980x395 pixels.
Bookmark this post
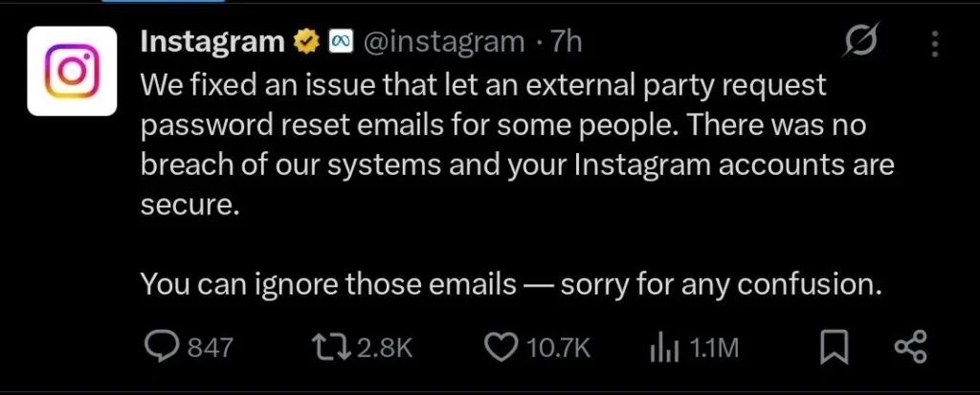coord(835,347)
